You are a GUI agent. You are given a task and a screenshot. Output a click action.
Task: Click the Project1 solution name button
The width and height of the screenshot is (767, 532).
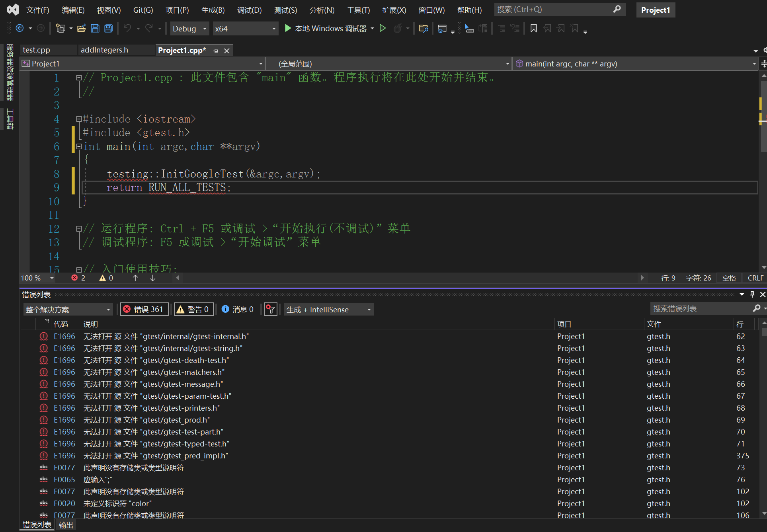pyautogui.click(x=655, y=10)
